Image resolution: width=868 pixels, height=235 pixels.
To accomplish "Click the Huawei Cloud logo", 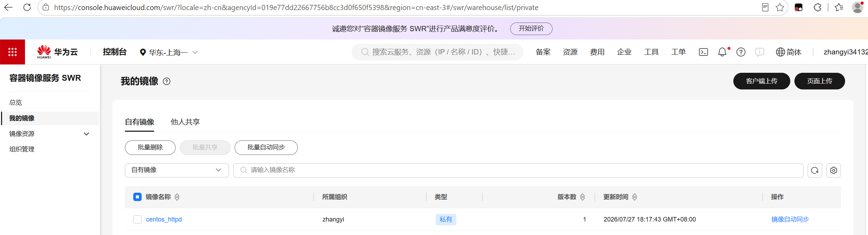I will [58, 52].
